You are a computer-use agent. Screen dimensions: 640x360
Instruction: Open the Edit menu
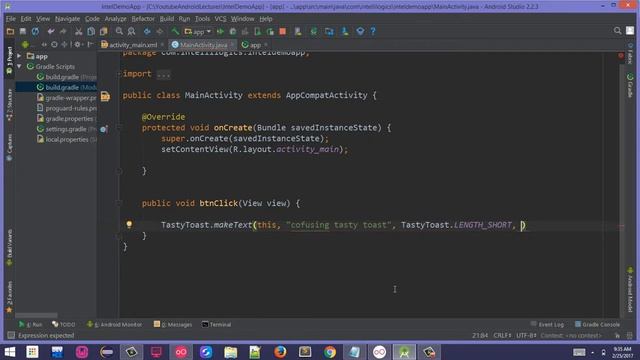(26, 19)
